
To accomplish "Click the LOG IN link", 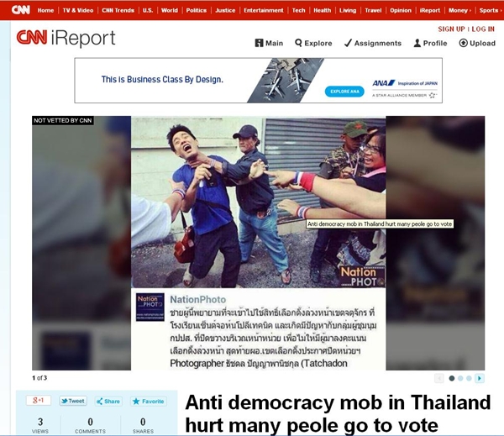I will [483, 29].
